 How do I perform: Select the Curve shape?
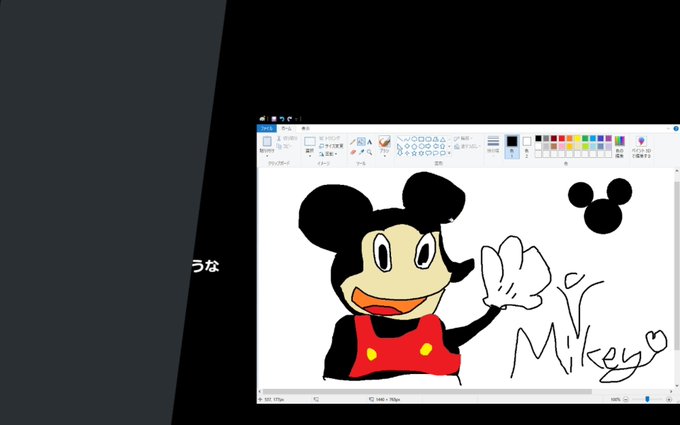point(407,139)
